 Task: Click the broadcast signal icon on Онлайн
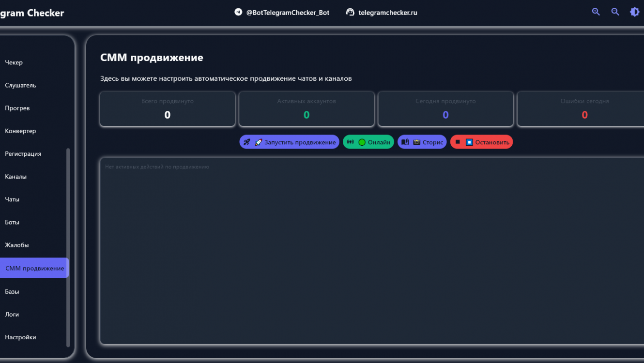click(x=351, y=142)
